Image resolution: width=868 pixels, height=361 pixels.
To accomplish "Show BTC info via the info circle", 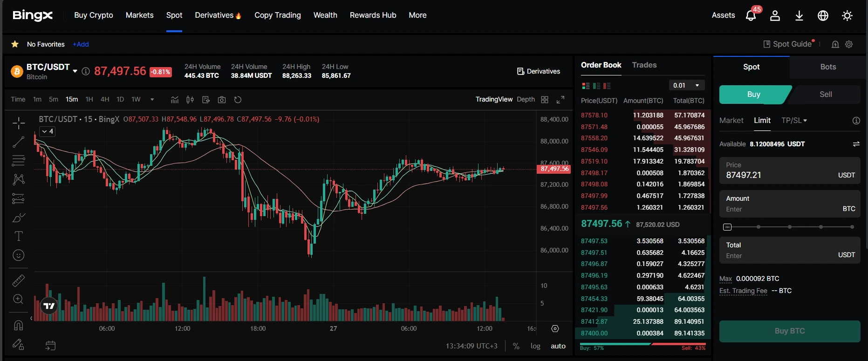I will click(86, 71).
